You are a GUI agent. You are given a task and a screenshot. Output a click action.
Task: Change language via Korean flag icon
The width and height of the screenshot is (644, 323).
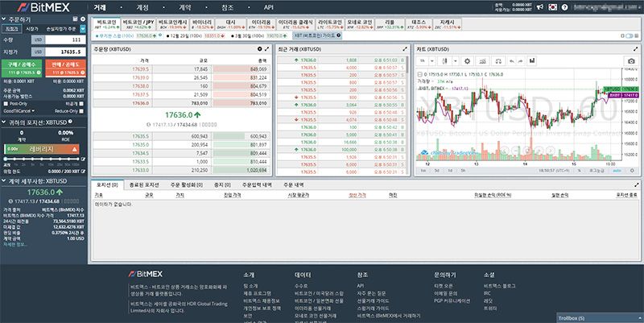(x=553, y=7)
